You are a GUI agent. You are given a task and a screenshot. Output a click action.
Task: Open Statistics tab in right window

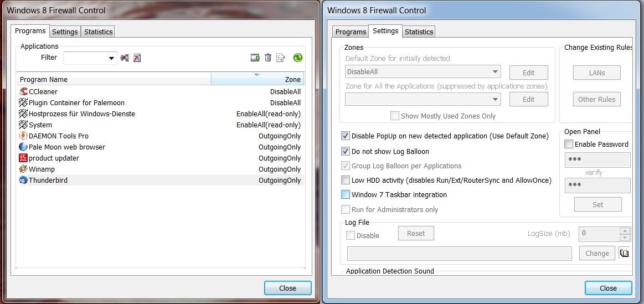419,32
